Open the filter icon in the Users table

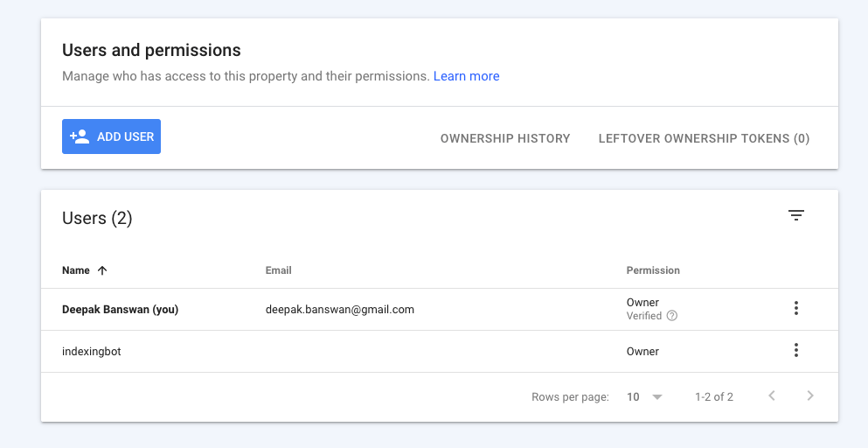795,215
